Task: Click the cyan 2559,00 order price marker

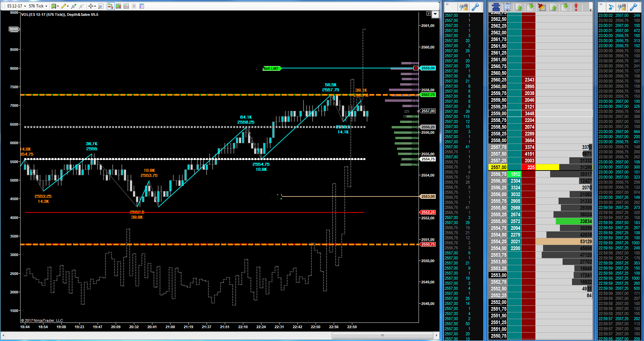Action: pos(428,68)
